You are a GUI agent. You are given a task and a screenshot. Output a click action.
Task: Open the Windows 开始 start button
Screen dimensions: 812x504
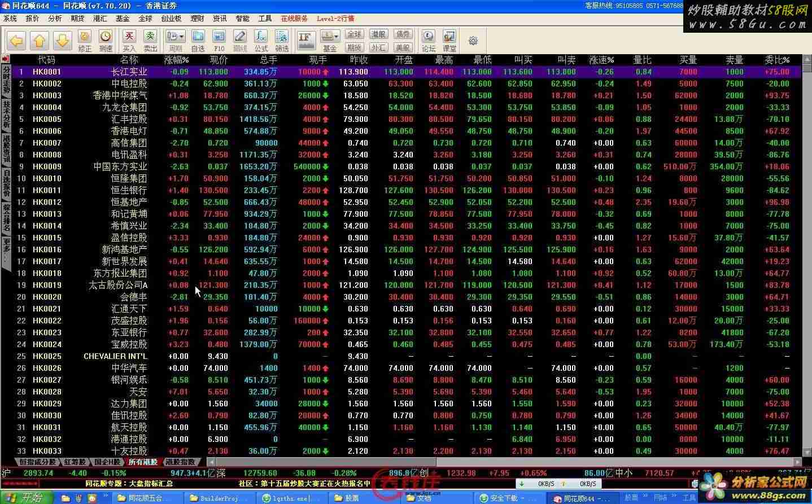pos(27,497)
